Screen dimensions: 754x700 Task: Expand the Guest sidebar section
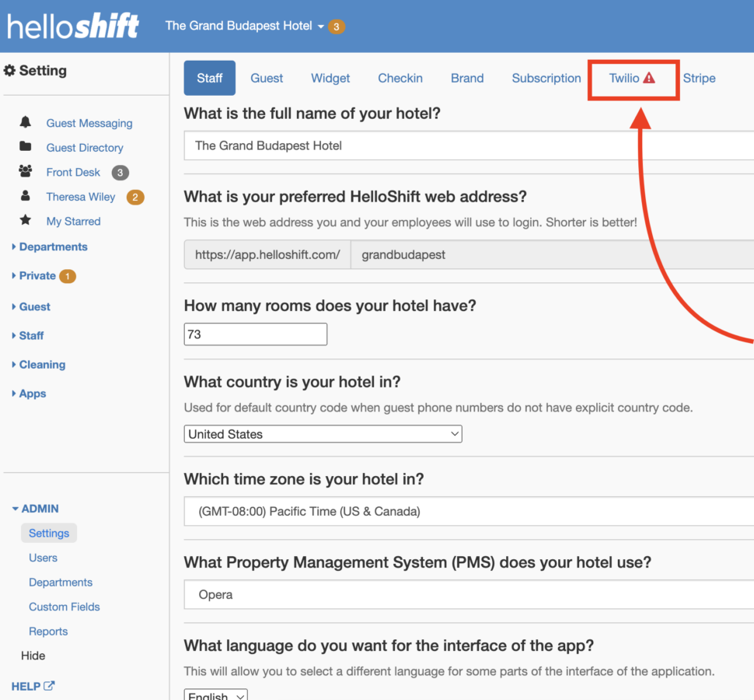(31, 306)
